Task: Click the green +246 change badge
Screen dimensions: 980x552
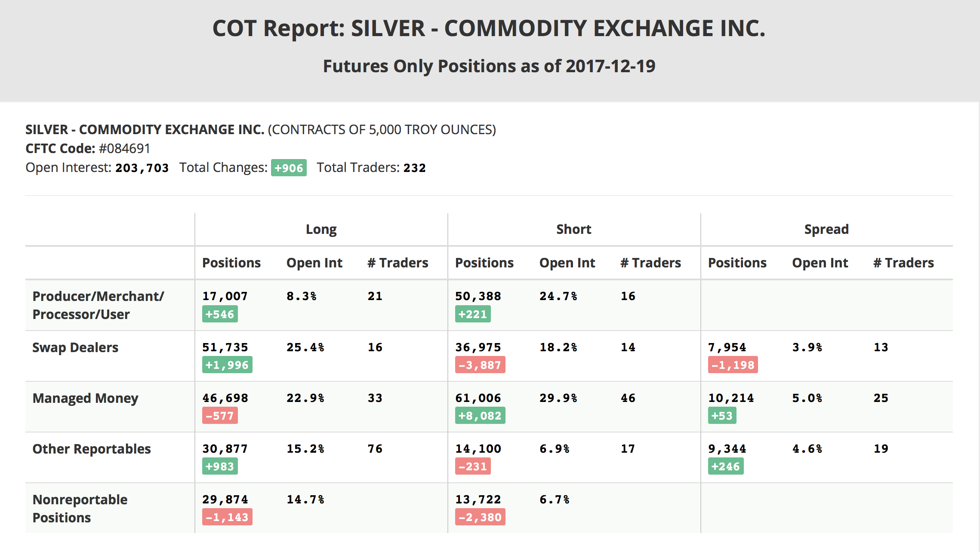Action: coord(725,466)
